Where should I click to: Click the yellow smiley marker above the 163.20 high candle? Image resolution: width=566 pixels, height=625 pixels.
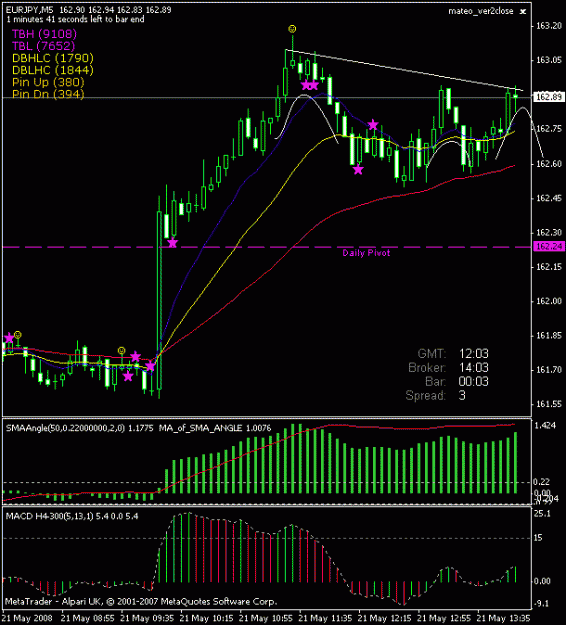tap(292, 29)
